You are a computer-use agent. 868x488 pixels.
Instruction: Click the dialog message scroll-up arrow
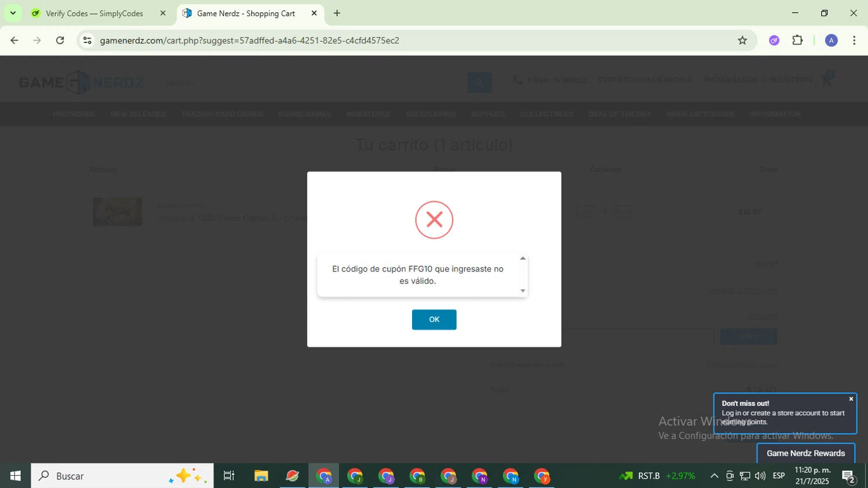coord(523,259)
